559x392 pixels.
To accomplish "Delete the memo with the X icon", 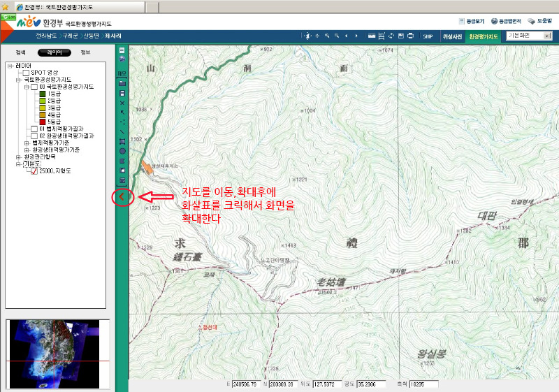I will click(x=122, y=103).
